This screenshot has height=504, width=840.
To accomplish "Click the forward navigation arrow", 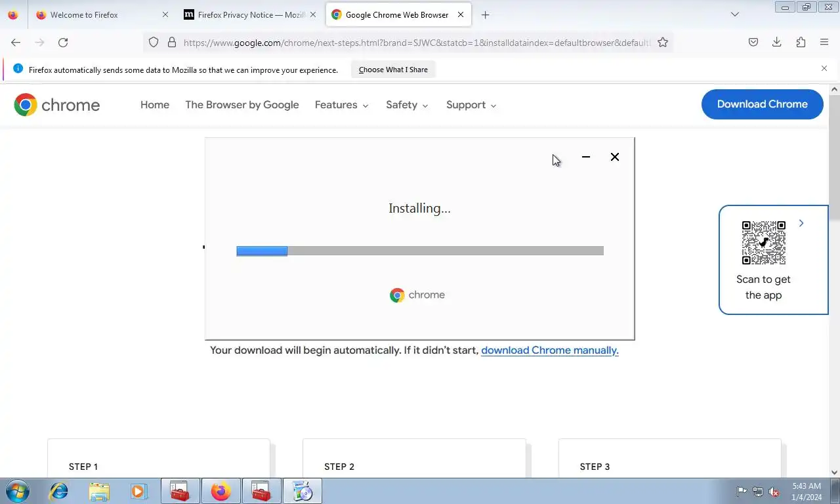I will click(39, 43).
